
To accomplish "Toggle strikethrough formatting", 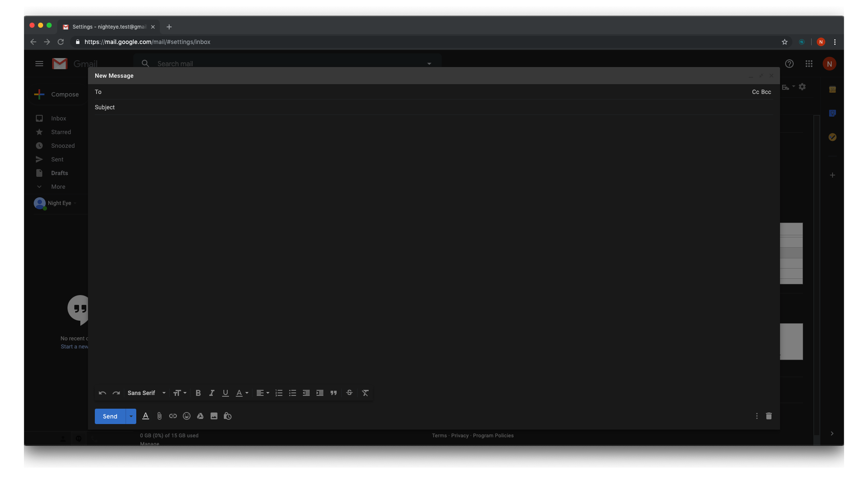I will pos(349,393).
